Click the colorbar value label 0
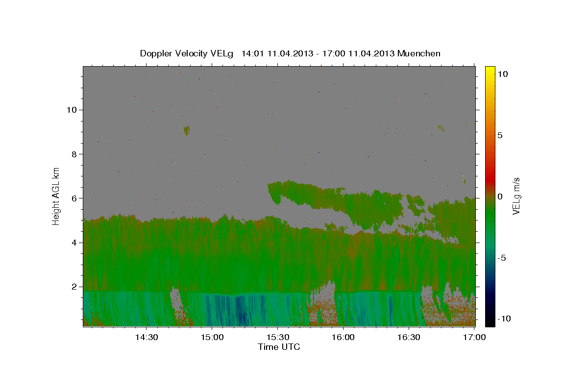 pos(500,196)
